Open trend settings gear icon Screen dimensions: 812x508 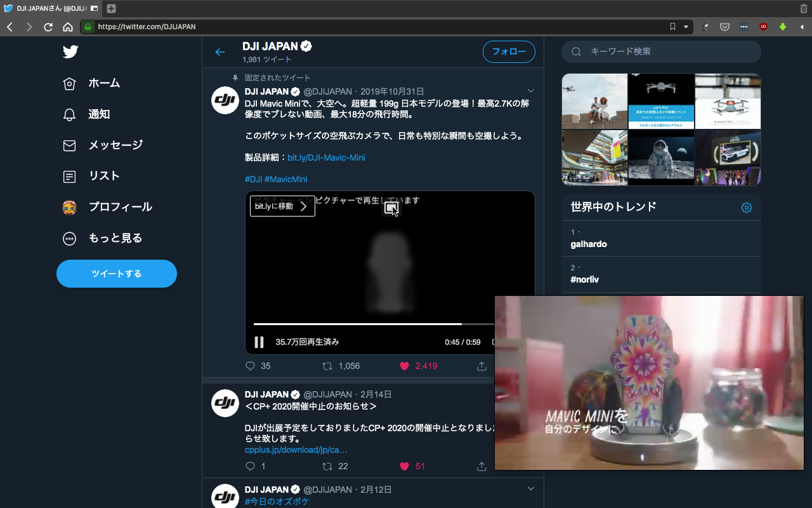(x=747, y=208)
